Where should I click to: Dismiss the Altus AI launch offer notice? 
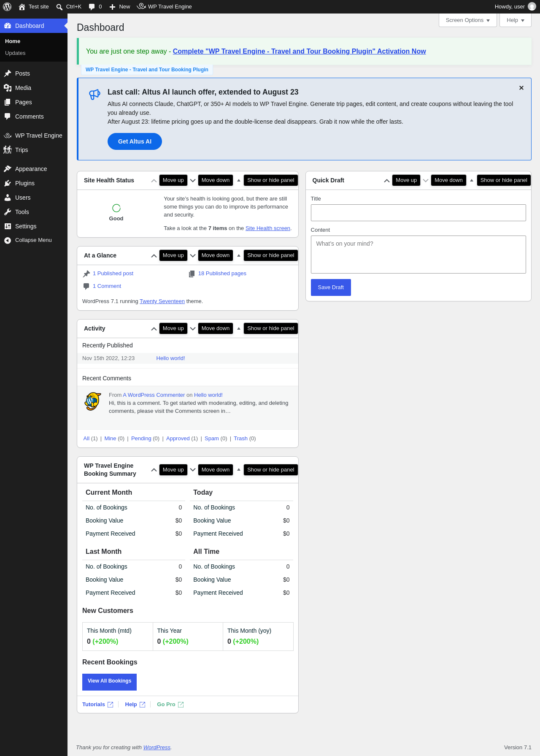click(x=521, y=88)
